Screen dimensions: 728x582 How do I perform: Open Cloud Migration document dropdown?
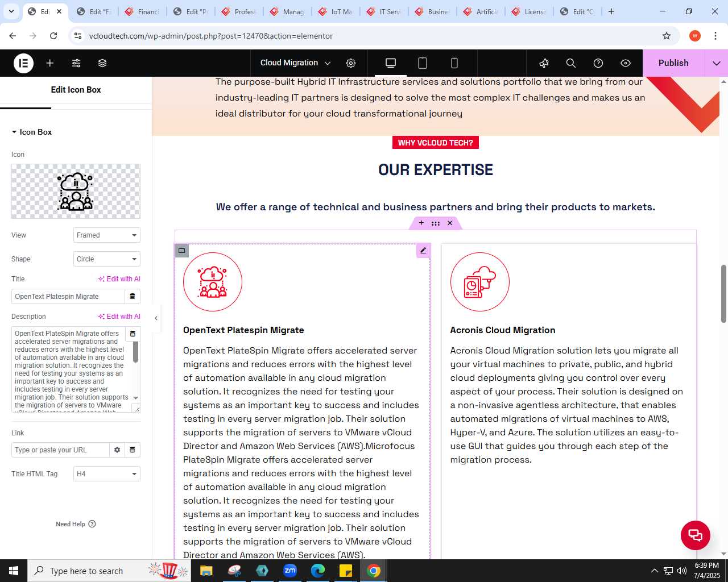[x=295, y=63]
